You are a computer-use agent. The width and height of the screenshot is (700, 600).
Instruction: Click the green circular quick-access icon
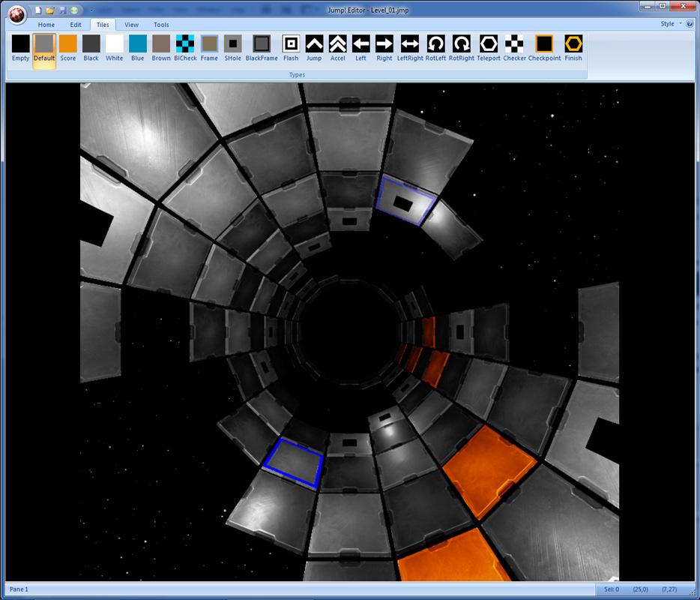[74, 10]
